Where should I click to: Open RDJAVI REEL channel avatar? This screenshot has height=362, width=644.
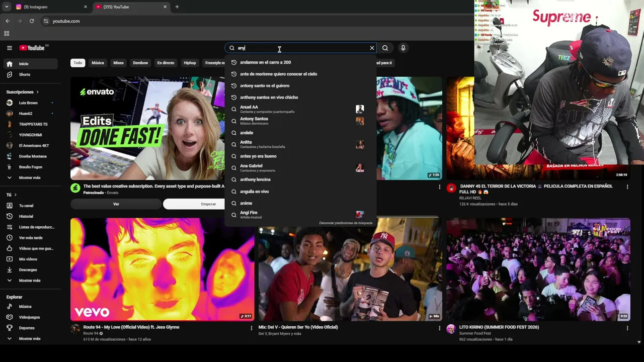coord(451,188)
